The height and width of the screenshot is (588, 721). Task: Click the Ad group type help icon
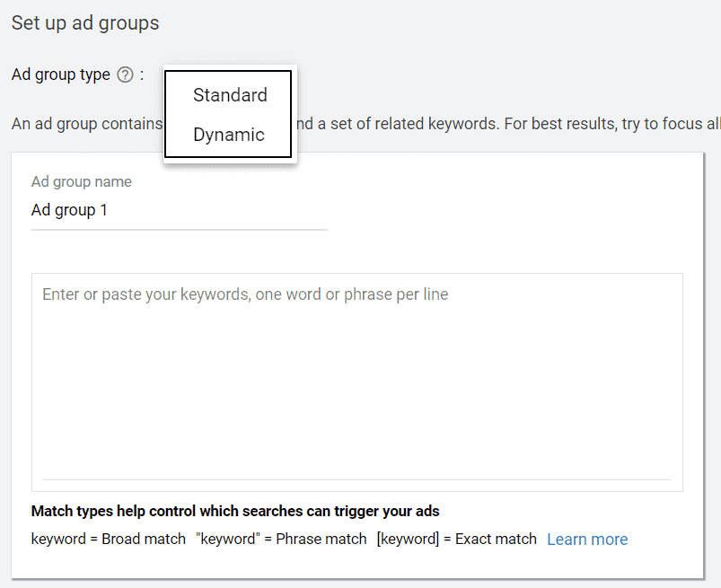[x=126, y=75]
